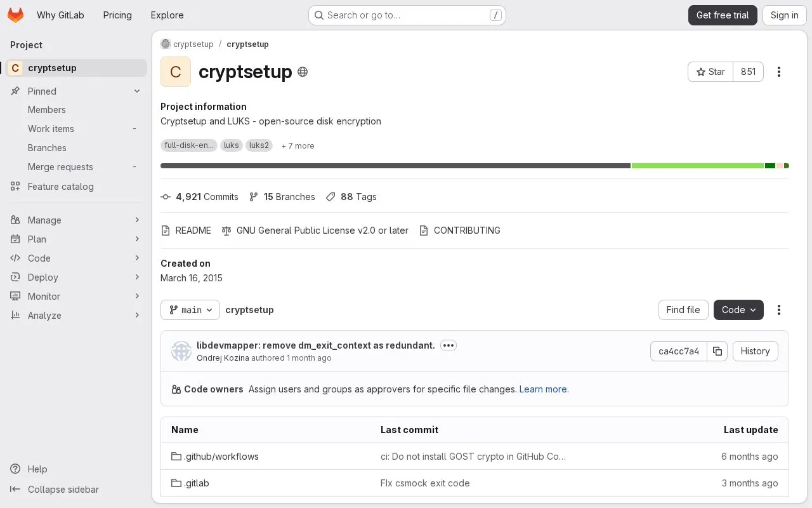Open the main branch selector dropdown
Viewport: 812px width, 508px height.
tap(190, 310)
